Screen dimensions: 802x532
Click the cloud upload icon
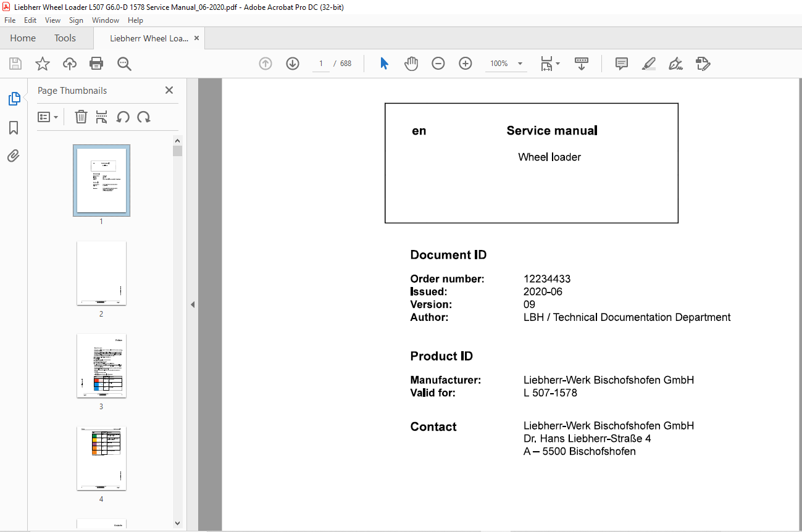click(x=70, y=64)
